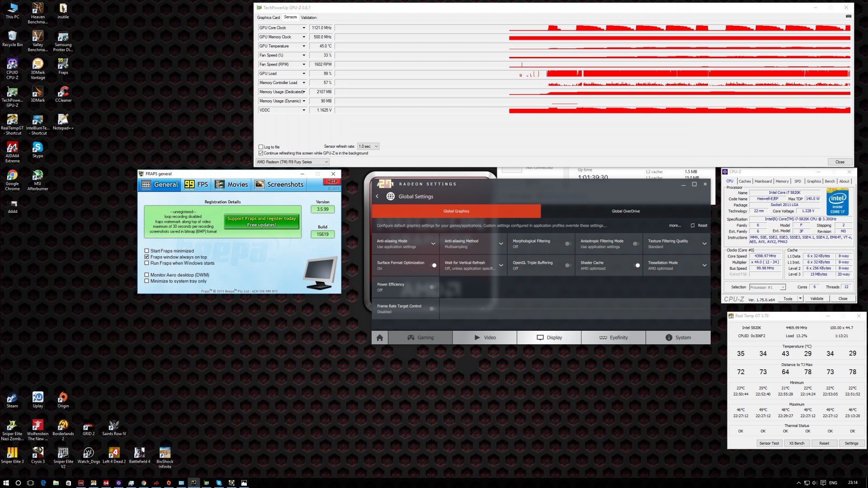Image resolution: width=868 pixels, height=488 pixels.
Task: Open Origin desktop shortcut
Action: [x=63, y=400]
